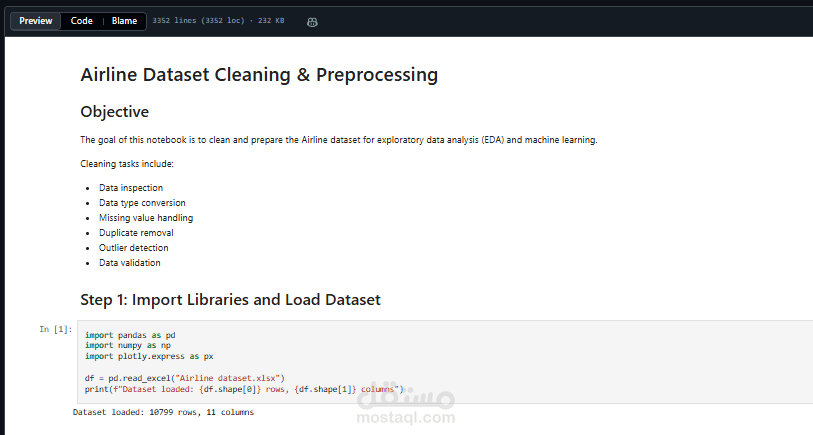Screen dimensions: 813x435
Task: Click the 'Data validation' bullet item
Action: (x=130, y=263)
